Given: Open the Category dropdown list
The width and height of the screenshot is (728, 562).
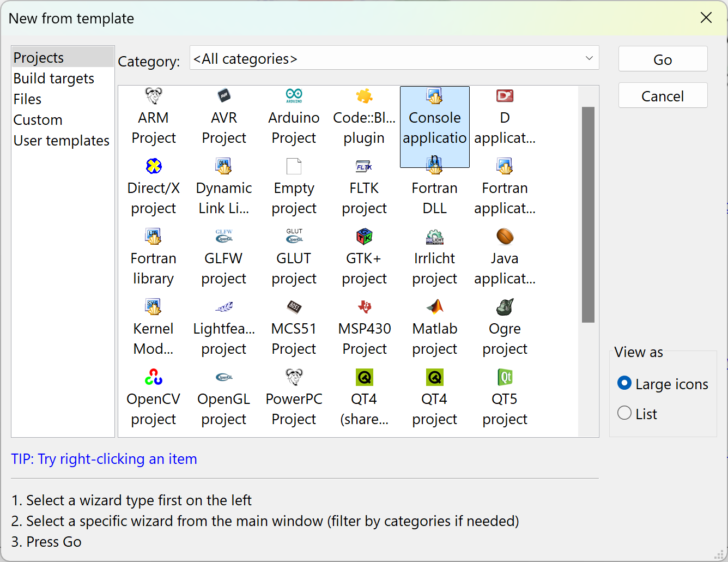Looking at the screenshot, I should click(x=394, y=58).
